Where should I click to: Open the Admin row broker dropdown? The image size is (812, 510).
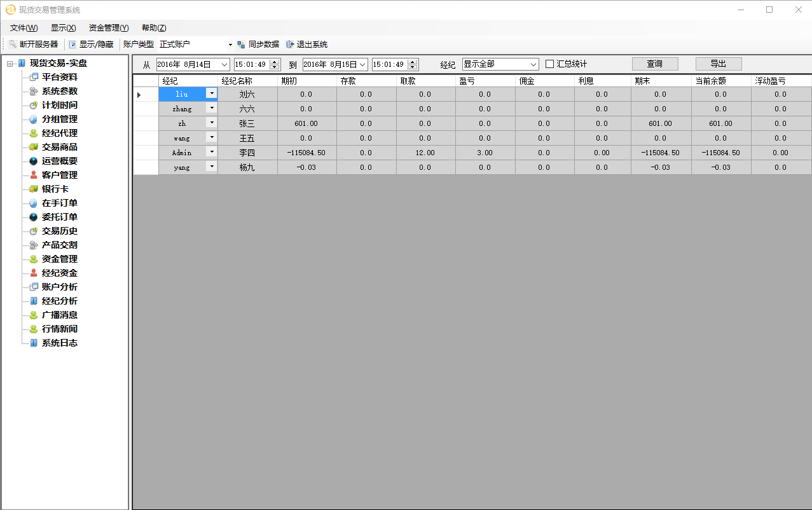pos(212,152)
